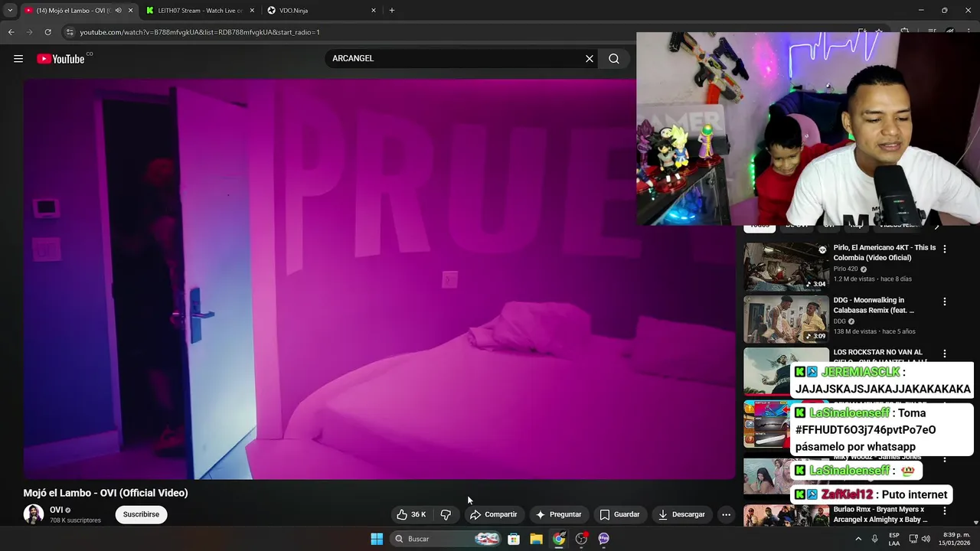Go to the YouTube home logo

pos(60,59)
